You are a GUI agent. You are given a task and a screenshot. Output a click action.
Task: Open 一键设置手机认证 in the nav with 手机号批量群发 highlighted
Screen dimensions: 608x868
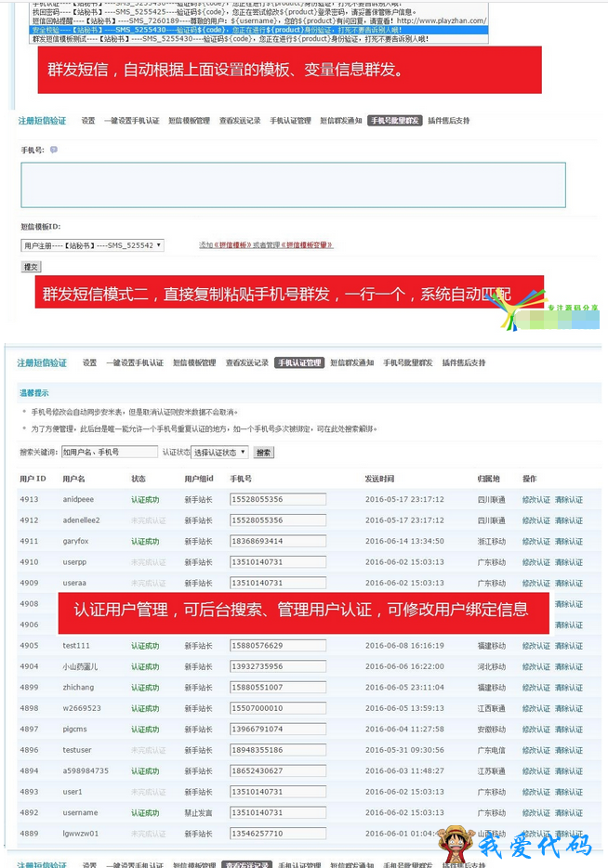(132, 121)
